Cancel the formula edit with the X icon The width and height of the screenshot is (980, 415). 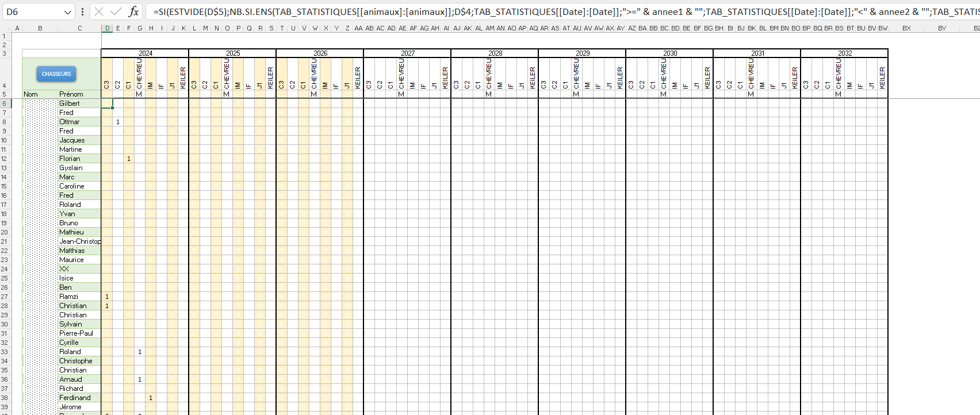click(x=99, y=11)
